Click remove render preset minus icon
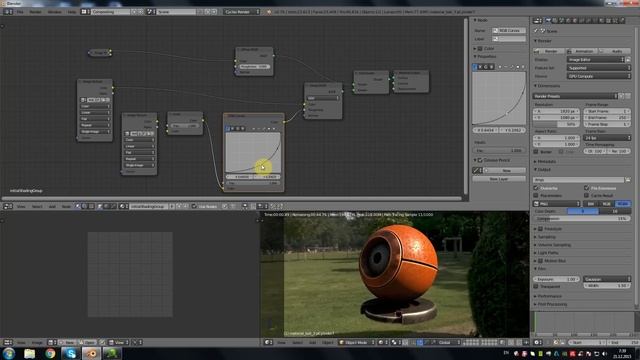Screen dimensions: 640x360 pyautogui.click(x=628, y=96)
